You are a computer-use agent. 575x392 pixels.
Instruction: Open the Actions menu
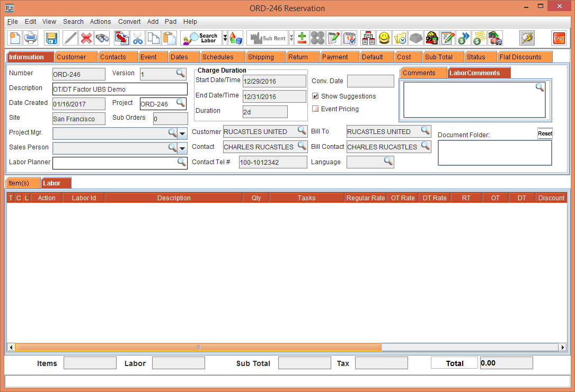100,22
